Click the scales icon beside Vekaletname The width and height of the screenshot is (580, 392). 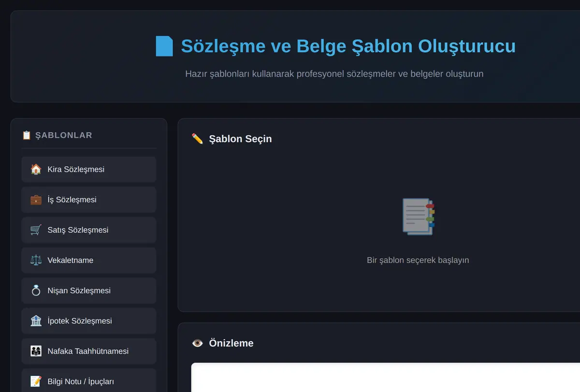[x=36, y=260]
